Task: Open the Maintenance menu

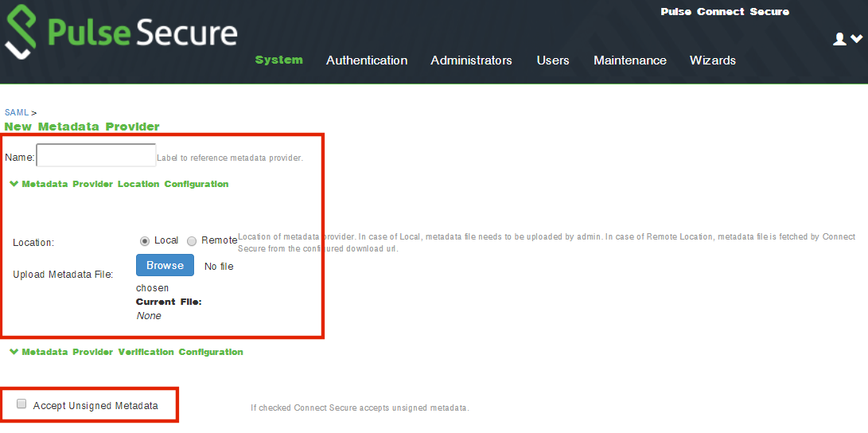Action: tap(630, 60)
